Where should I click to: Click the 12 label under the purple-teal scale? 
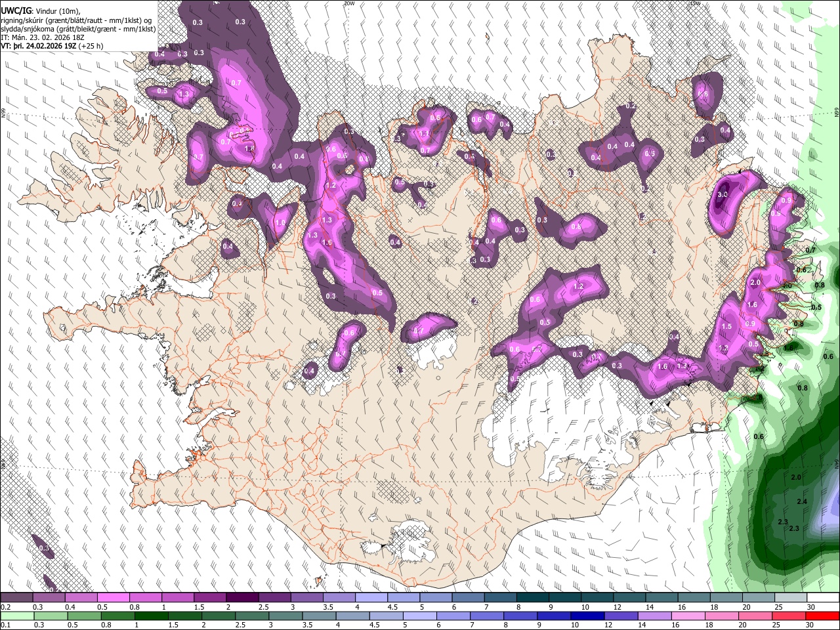[616, 607]
